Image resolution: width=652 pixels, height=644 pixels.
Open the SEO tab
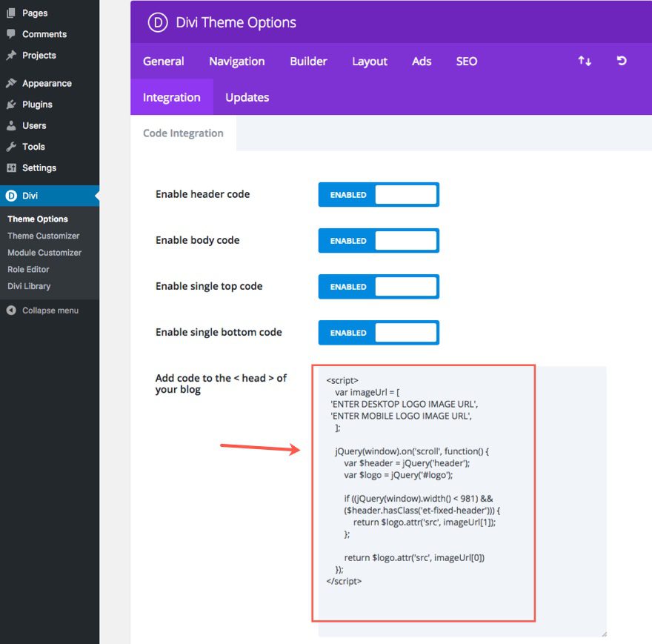click(x=467, y=62)
